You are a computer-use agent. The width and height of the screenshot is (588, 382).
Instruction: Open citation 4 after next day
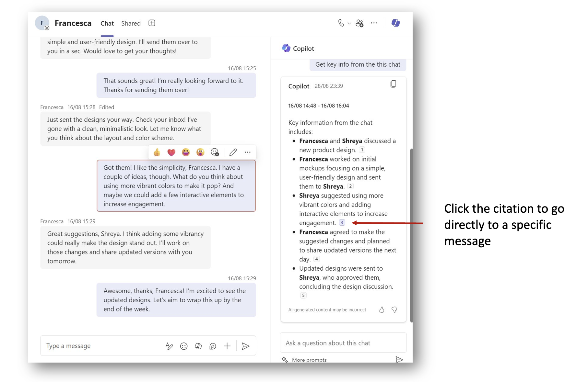[317, 259]
